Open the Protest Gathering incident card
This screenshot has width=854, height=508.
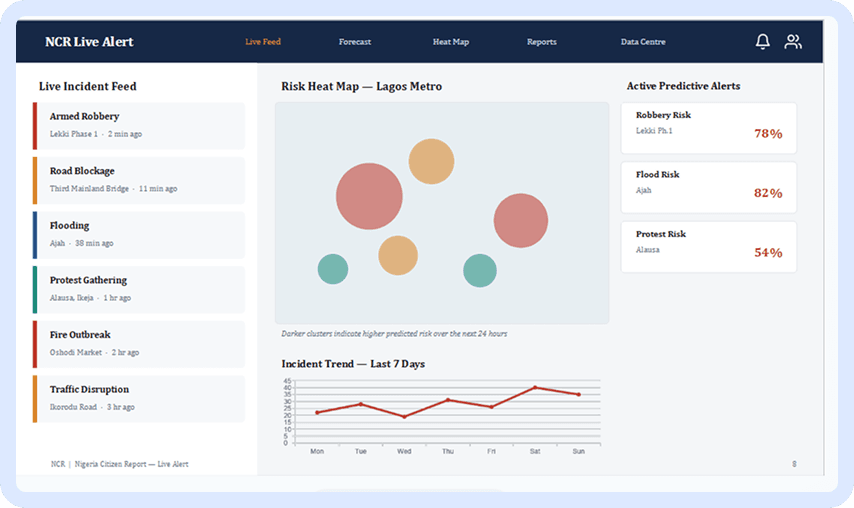tap(139, 290)
